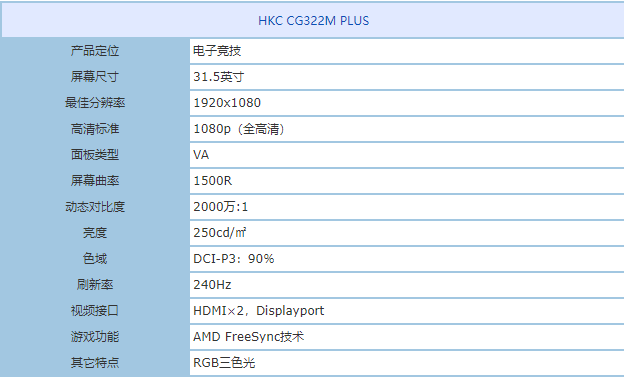
Task: Click the 250cd/㎡ brightness value
Action: tap(220, 232)
